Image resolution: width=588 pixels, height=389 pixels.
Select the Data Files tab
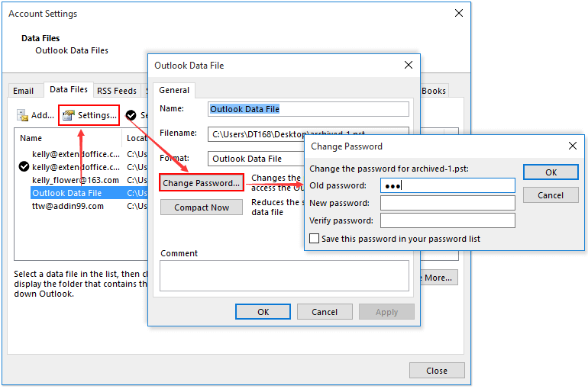pyautogui.click(x=69, y=89)
